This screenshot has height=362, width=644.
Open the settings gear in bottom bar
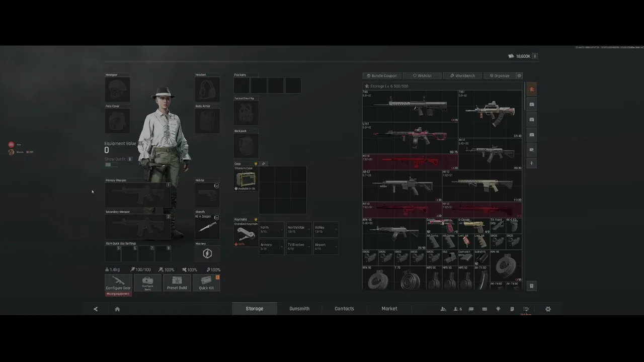pyautogui.click(x=548, y=309)
